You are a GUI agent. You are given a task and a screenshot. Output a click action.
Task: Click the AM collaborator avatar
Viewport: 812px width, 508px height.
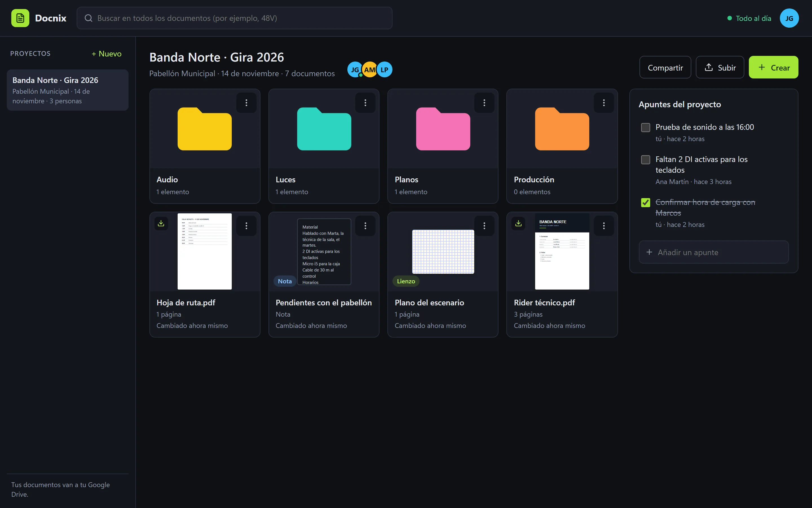pyautogui.click(x=370, y=69)
